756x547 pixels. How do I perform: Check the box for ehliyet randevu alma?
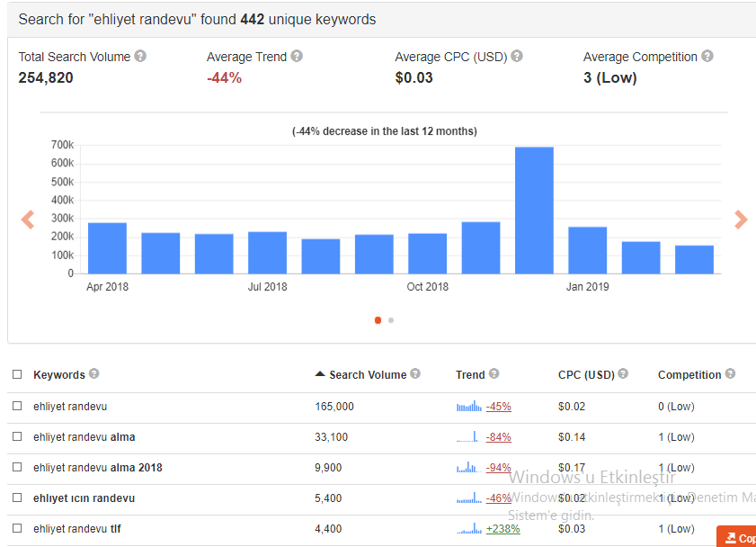click(17, 436)
